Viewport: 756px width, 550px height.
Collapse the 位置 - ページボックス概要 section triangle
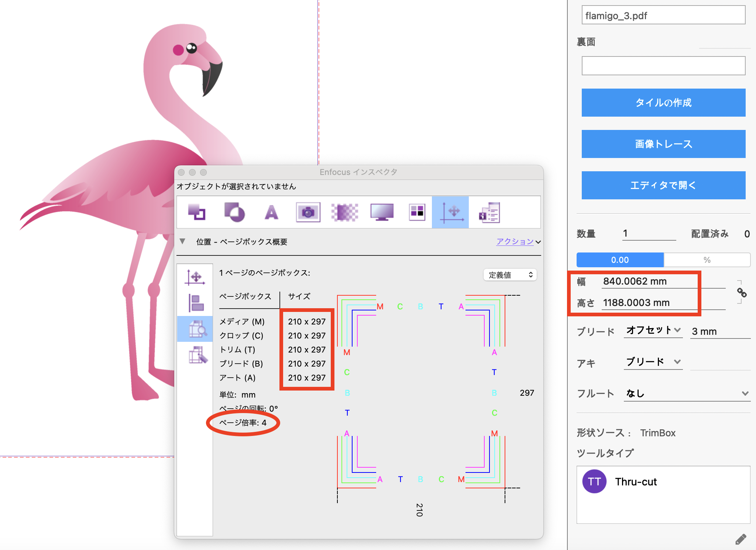(182, 241)
